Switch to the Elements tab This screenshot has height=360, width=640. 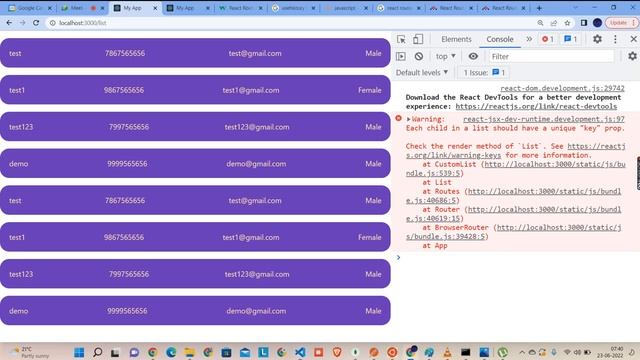click(456, 39)
